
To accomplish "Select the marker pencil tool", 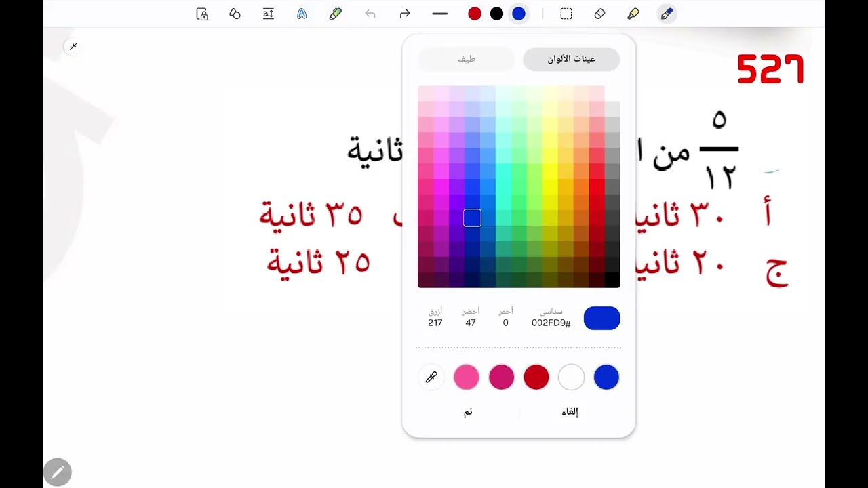I will pyautogui.click(x=335, y=14).
